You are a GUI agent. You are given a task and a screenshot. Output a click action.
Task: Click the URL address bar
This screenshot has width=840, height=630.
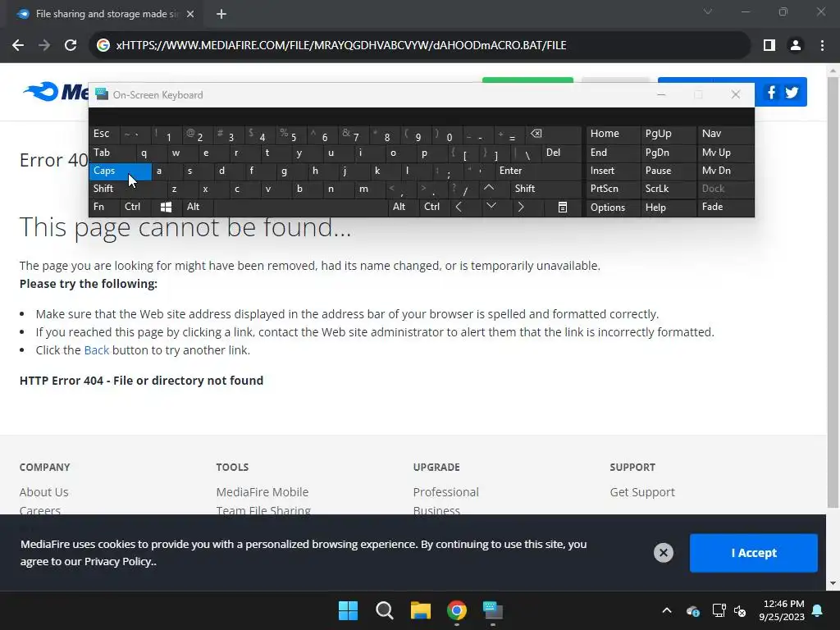coord(419,45)
